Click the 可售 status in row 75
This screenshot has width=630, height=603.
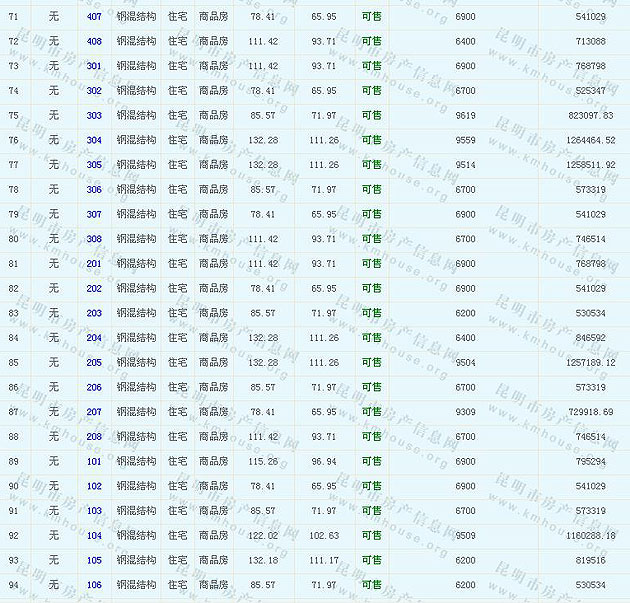[371, 116]
